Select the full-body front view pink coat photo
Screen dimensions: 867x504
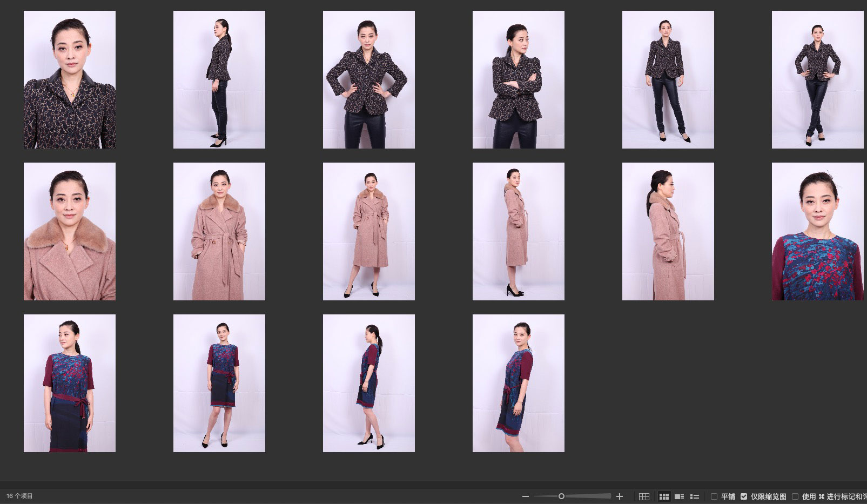[x=368, y=231]
